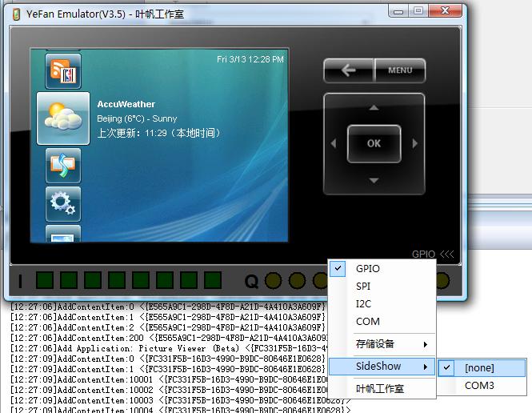The width and height of the screenshot is (532, 413).
Task: Select COM in the context menu
Action: (382, 322)
